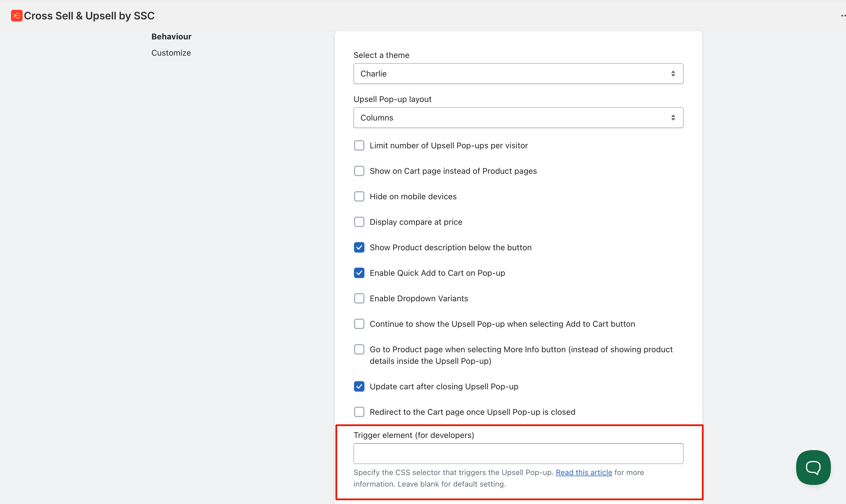Open the more options ellipsis menu
The width and height of the screenshot is (846, 504).
(x=843, y=16)
